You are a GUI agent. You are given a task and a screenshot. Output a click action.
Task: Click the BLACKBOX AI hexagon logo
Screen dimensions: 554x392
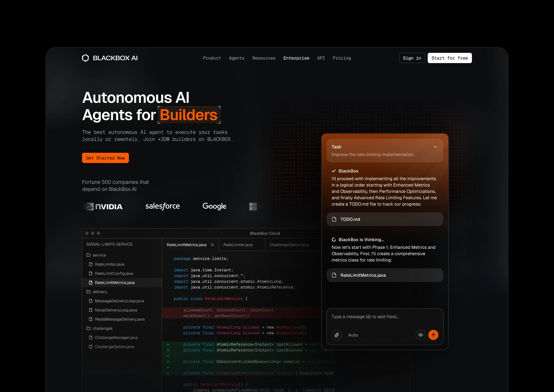86,58
